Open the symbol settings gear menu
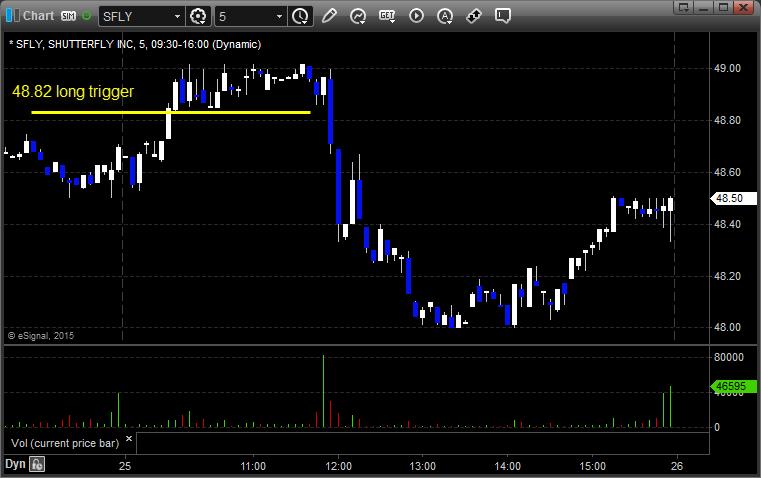The height and width of the screenshot is (478, 761). (x=198, y=16)
